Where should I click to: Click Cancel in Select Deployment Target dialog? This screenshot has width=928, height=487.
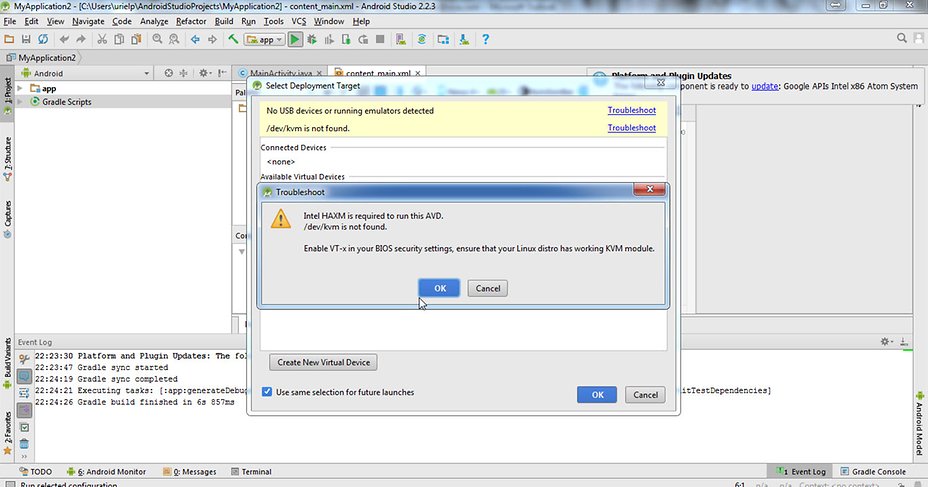[645, 395]
